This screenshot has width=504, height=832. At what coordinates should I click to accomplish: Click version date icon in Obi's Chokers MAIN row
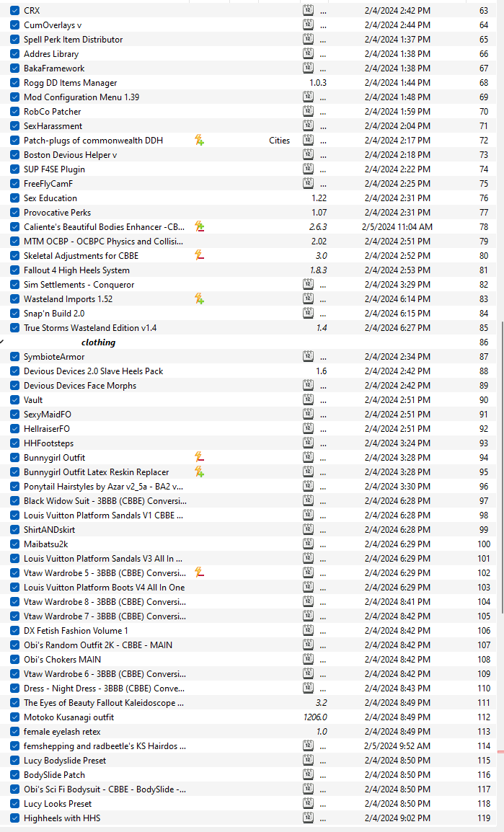[x=308, y=659]
